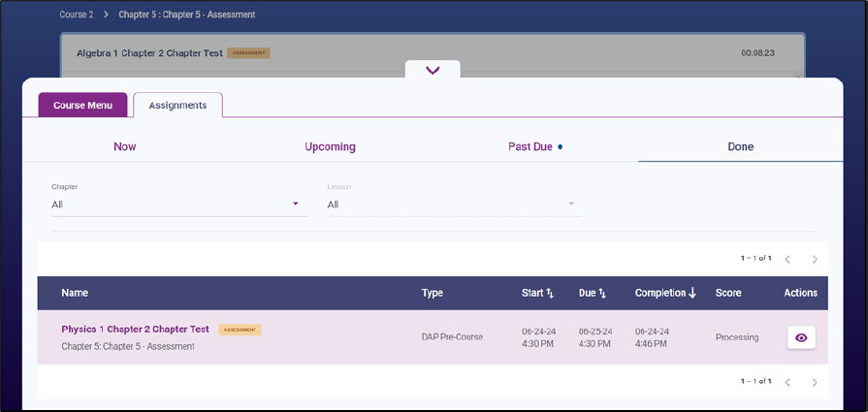Go to previous page using top pagination arrow
868x412 pixels.
tap(788, 259)
